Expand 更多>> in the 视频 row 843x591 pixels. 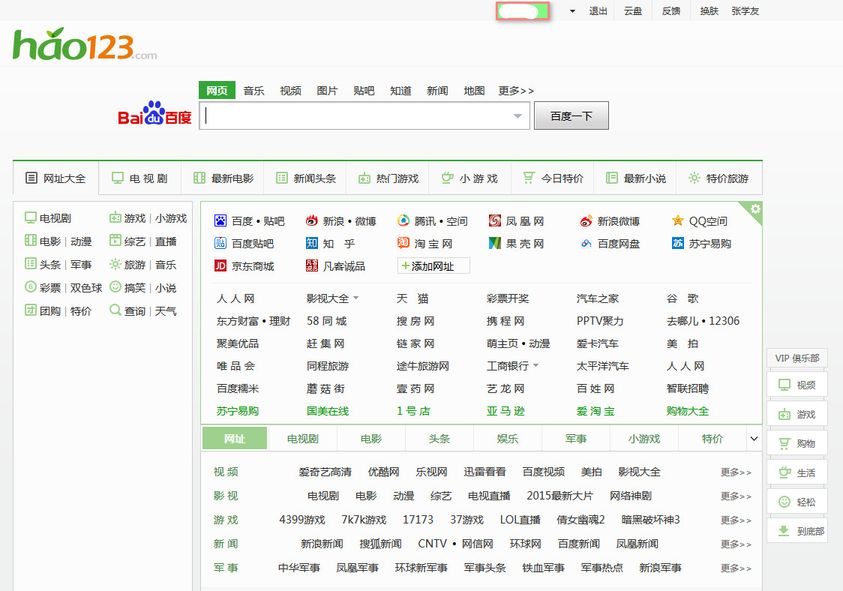click(x=736, y=472)
